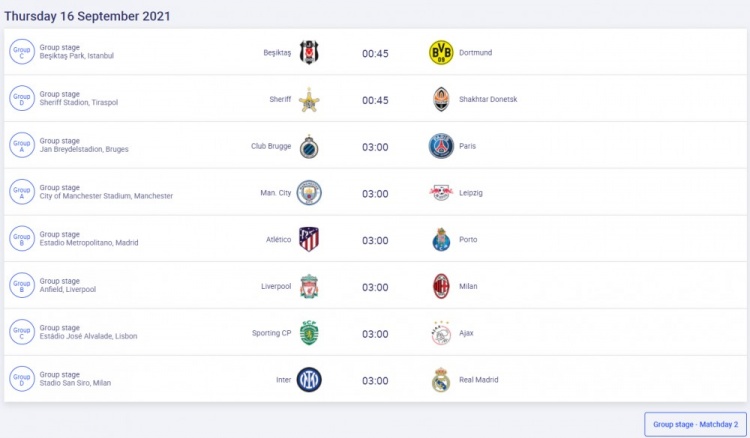Image resolution: width=750 pixels, height=438 pixels.
Task: Click the Dortmund BVB logo
Action: [441, 53]
